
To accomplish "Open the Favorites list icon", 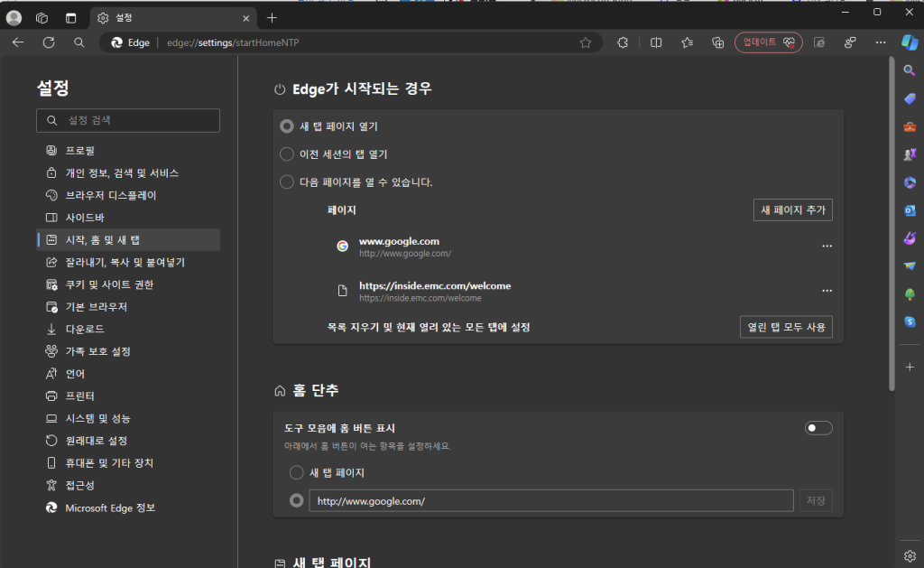I will 687,42.
